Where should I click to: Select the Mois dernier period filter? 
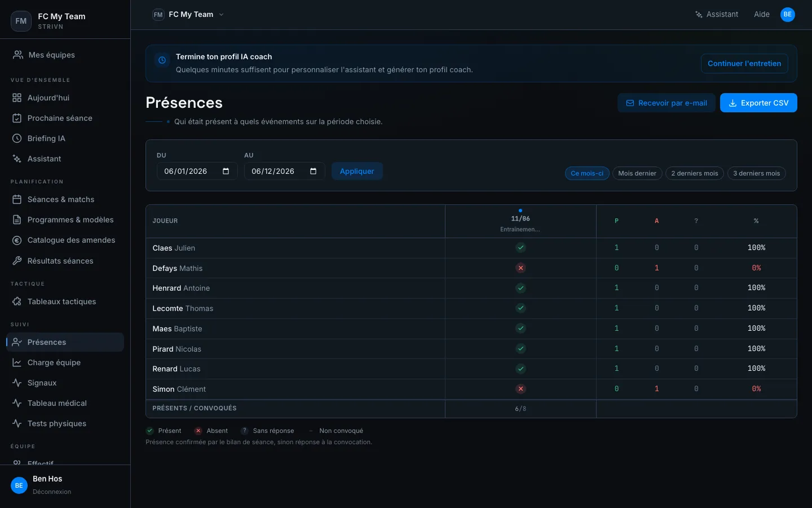[x=637, y=173]
